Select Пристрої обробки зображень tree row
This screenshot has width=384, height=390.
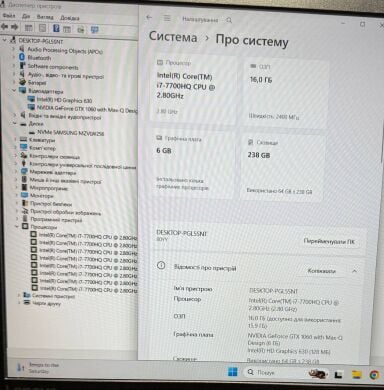(65, 212)
